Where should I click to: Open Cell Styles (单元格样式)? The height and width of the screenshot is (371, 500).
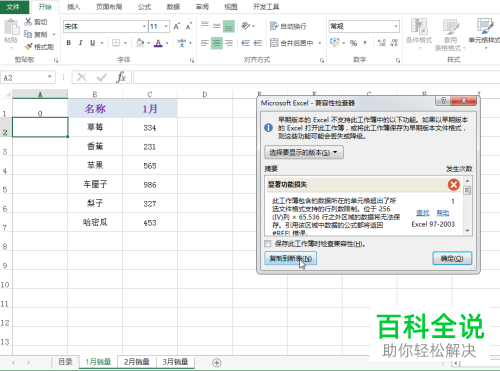485,35
